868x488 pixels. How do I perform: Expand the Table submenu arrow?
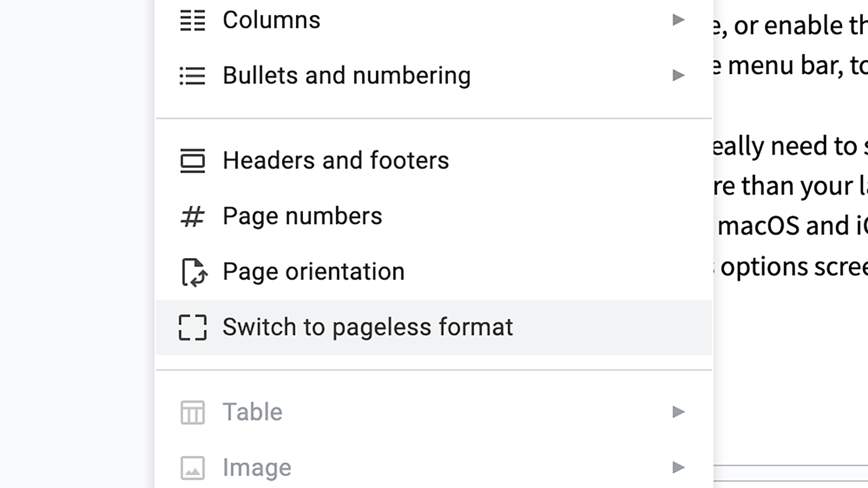[678, 412]
